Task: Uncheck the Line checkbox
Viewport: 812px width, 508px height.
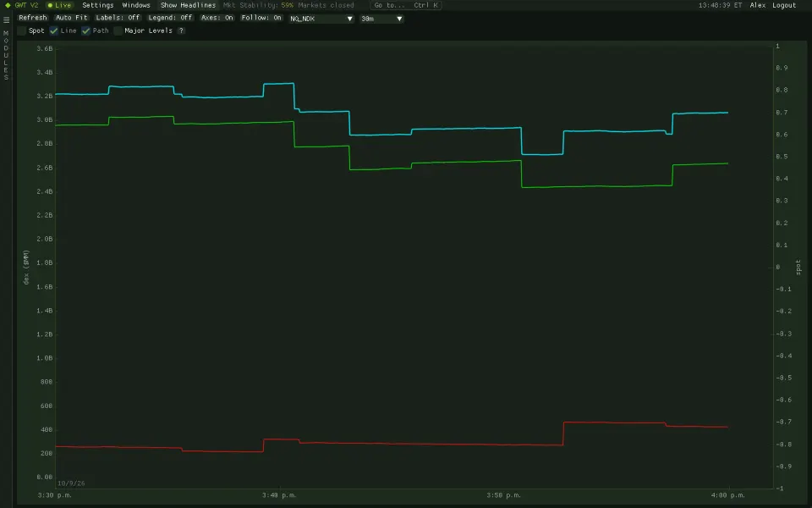Action: (54, 31)
